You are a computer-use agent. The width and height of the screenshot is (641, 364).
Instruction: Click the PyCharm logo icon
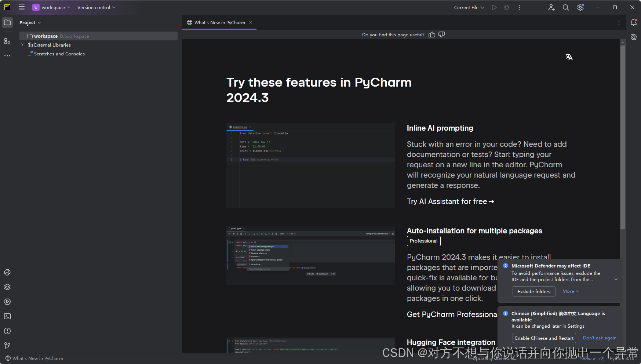pos(7,7)
